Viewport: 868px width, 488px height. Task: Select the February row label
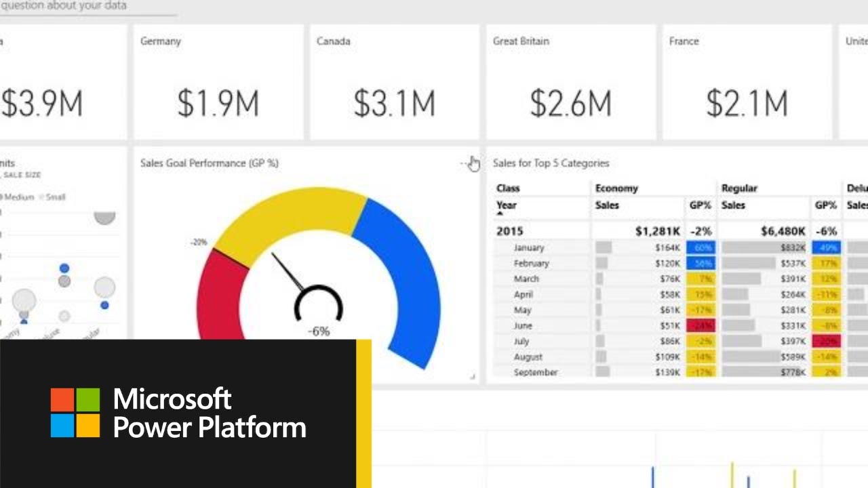(532, 263)
